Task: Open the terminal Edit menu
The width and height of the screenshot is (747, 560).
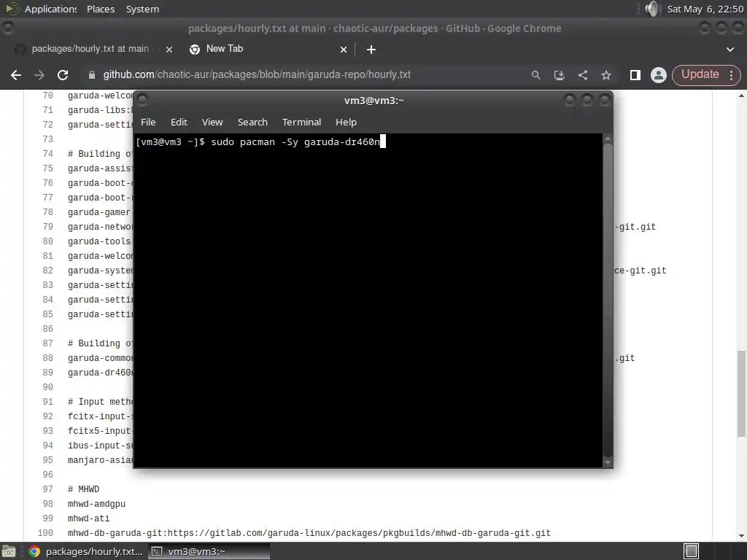Action: point(179,122)
